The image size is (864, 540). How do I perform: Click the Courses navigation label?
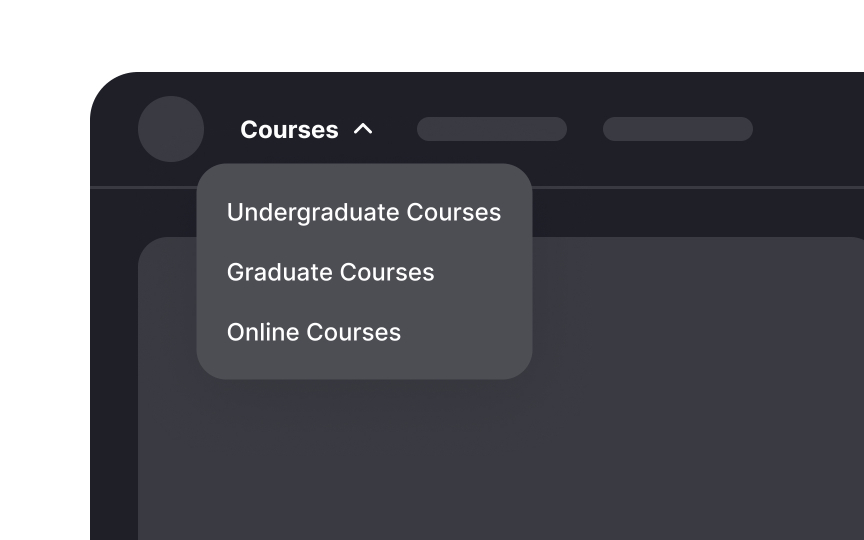(x=289, y=130)
